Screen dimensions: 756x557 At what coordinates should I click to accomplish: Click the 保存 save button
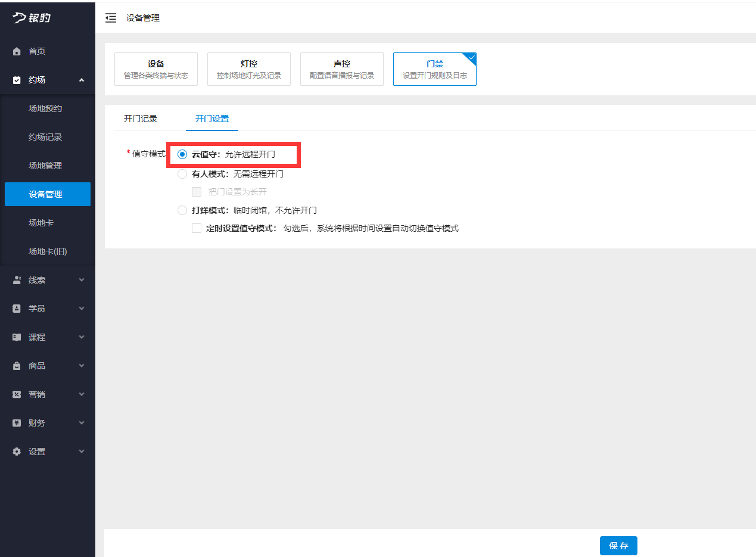click(x=618, y=545)
